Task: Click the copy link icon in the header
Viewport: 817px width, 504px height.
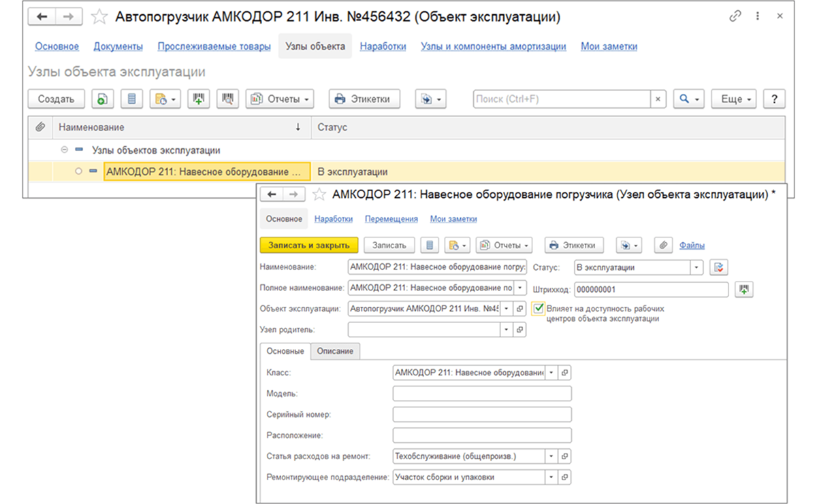Action: coord(735,17)
